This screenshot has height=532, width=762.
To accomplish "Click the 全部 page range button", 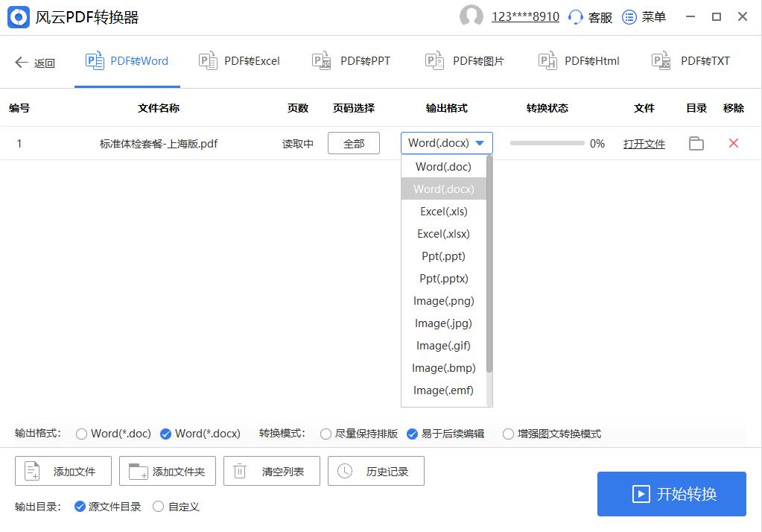I will [x=353, y=143].
